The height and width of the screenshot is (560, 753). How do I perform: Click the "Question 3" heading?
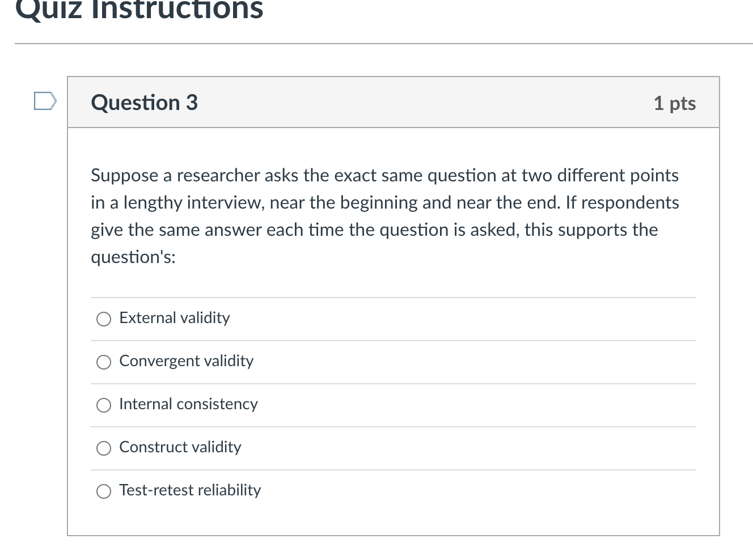pyautogui.click(x=144, y=103)
